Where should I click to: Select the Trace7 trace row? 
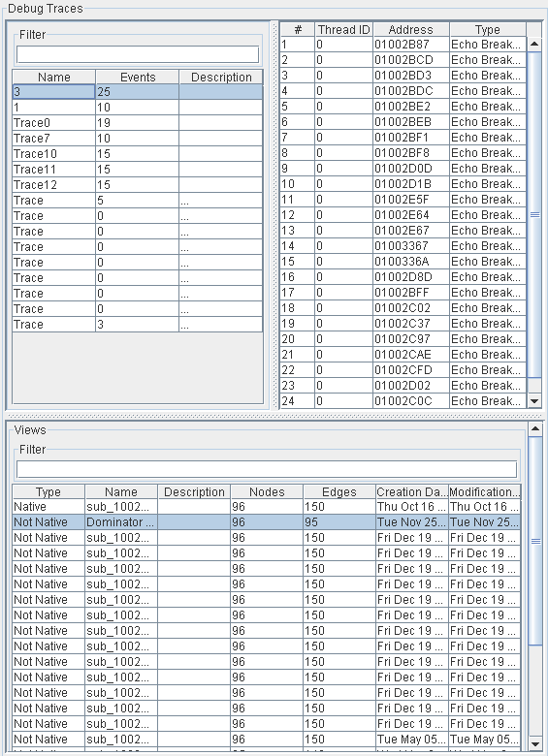pyautogui.click(x=138, y=139)
